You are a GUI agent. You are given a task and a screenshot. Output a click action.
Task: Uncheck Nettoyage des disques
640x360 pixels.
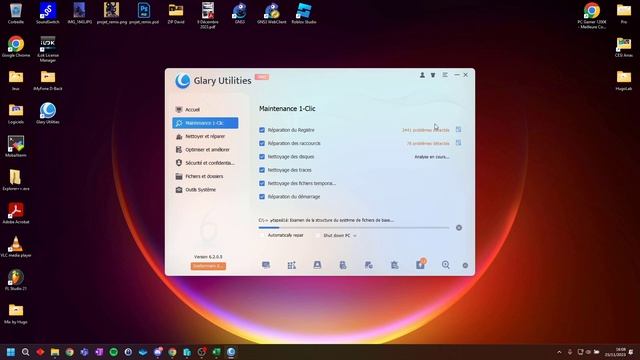click(x=262, y=157)
